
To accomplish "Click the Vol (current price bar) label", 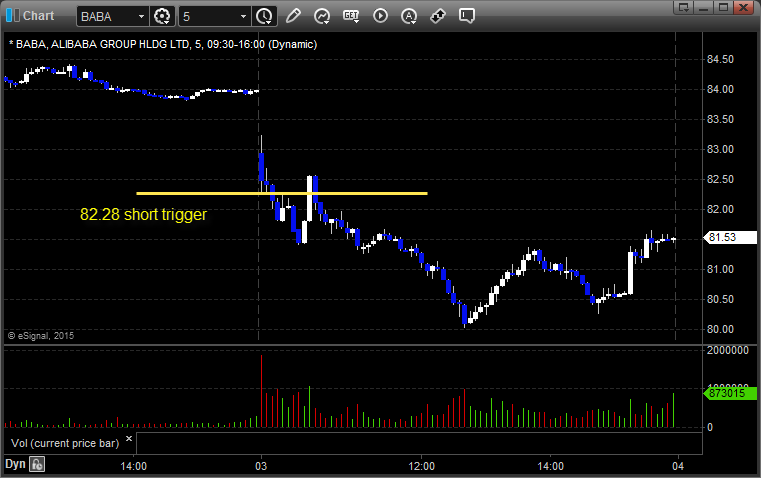I will pyautogui.click(x=65, y=443).
